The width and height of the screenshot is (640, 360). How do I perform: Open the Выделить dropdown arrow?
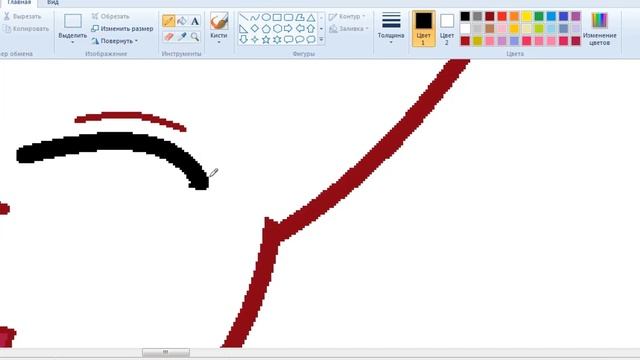[x=73, y=42]
